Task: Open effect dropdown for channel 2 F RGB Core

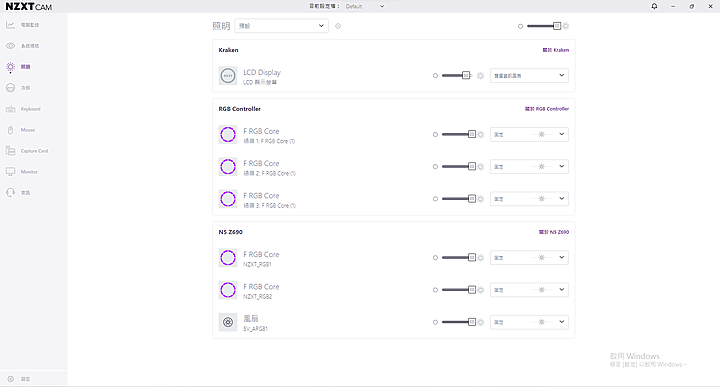Action: (x=529, y=167)
